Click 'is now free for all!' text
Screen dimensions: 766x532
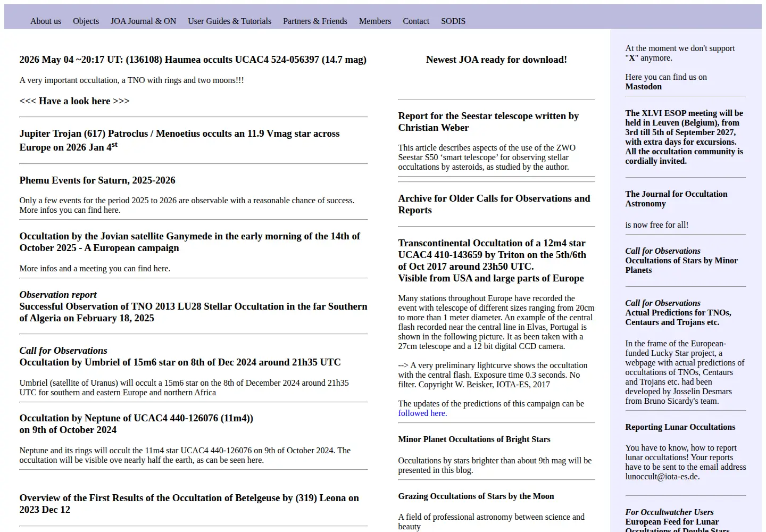(657, 225)
